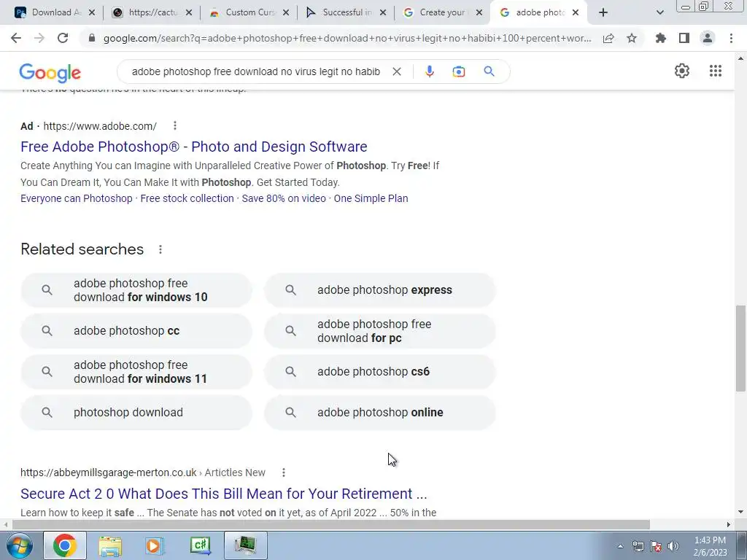This screenshot has width=747, height=560.
Task: Start a voice search with the microphone
Action: coord(429,71)
